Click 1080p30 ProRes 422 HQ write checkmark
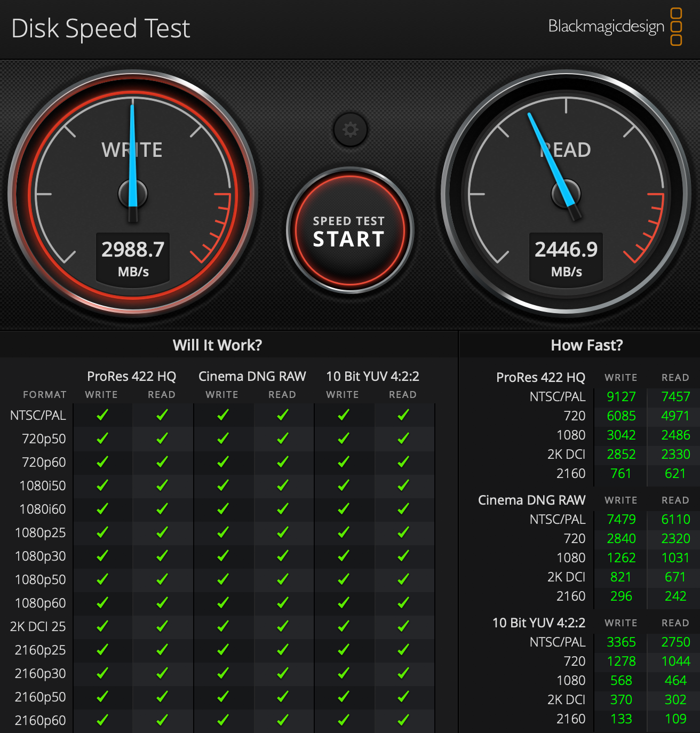 102,555
